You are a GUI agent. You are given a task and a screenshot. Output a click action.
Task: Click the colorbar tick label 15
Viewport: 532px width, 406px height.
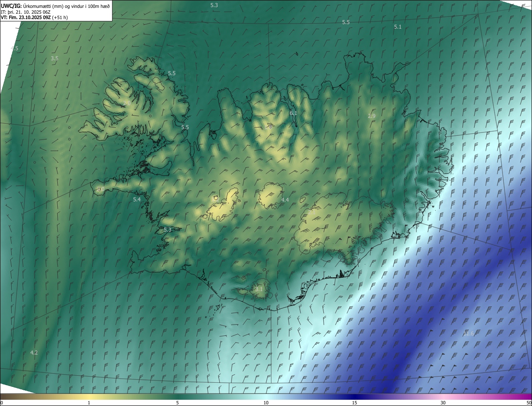(355, 403)
